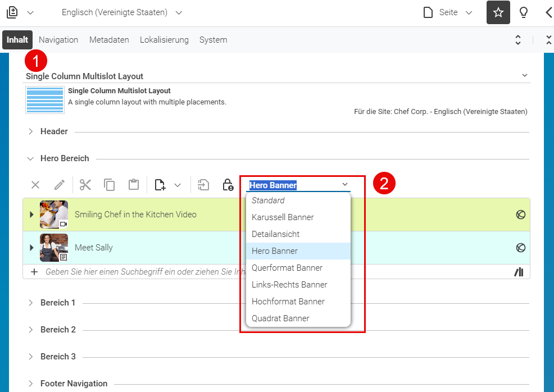The width and height of the screenshot is (554, 392).
Task: Select Karussell Banner option
Action: [x=298, y=217]
